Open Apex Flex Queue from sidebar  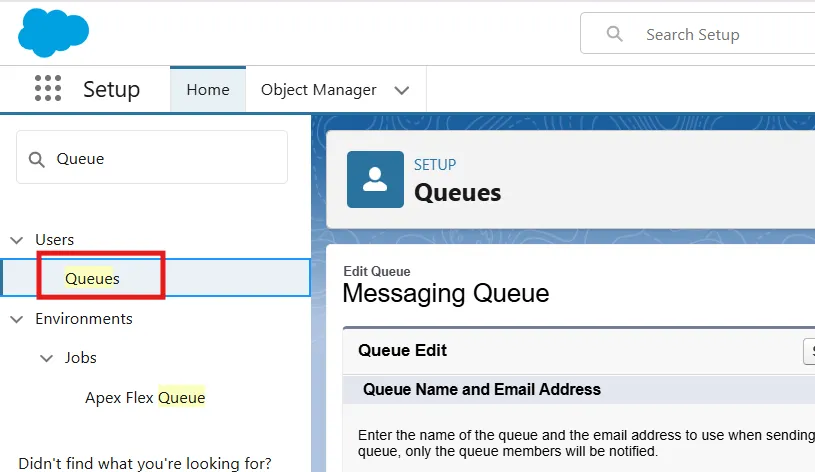pos(145,398)
